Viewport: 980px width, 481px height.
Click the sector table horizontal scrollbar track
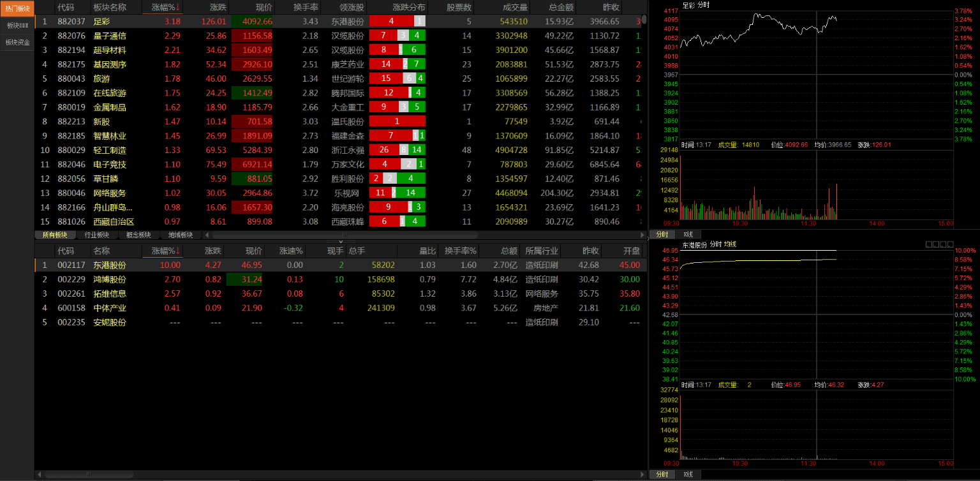[x=424, y=235]
